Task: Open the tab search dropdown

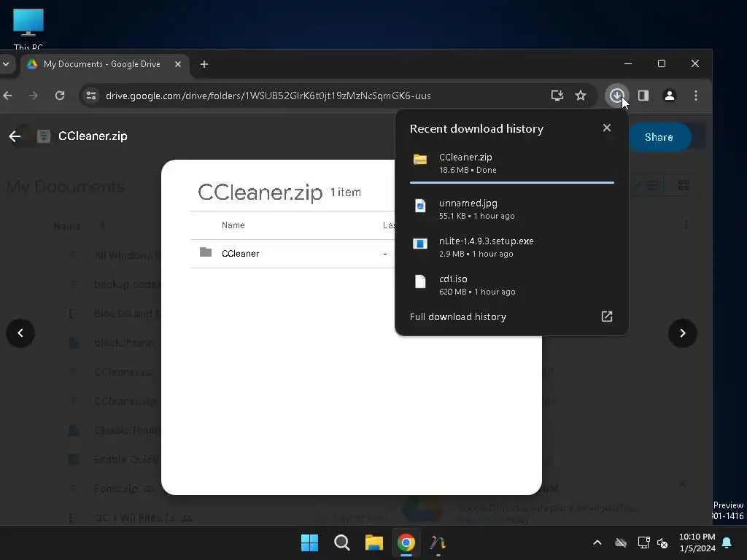Action: pos(6,64)
